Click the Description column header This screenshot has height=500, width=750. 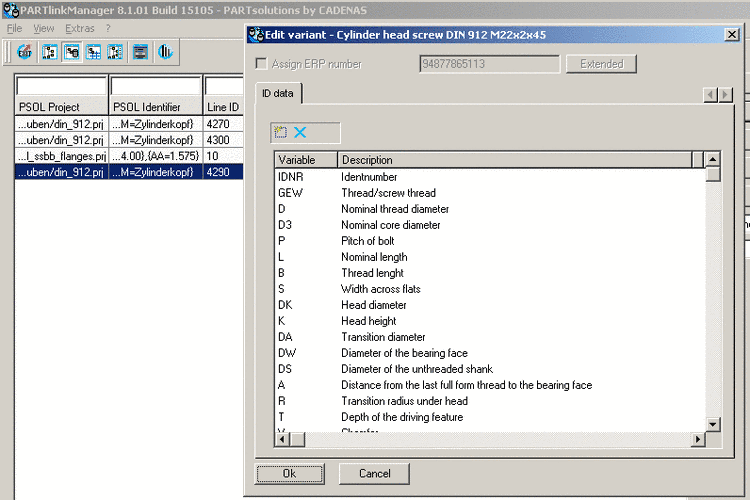pos(515,159)
